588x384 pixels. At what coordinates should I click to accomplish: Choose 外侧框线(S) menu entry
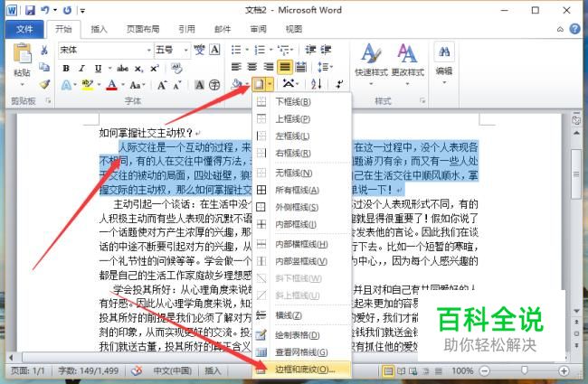(x=302, y=207)
